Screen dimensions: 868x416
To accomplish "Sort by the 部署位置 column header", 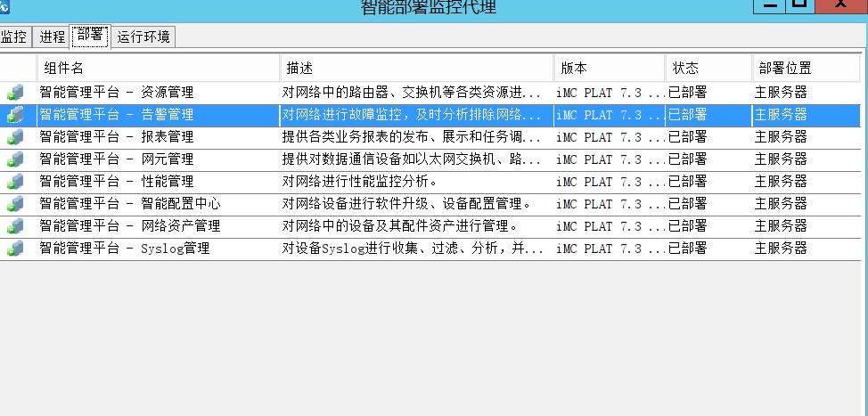I will (807, 68).
